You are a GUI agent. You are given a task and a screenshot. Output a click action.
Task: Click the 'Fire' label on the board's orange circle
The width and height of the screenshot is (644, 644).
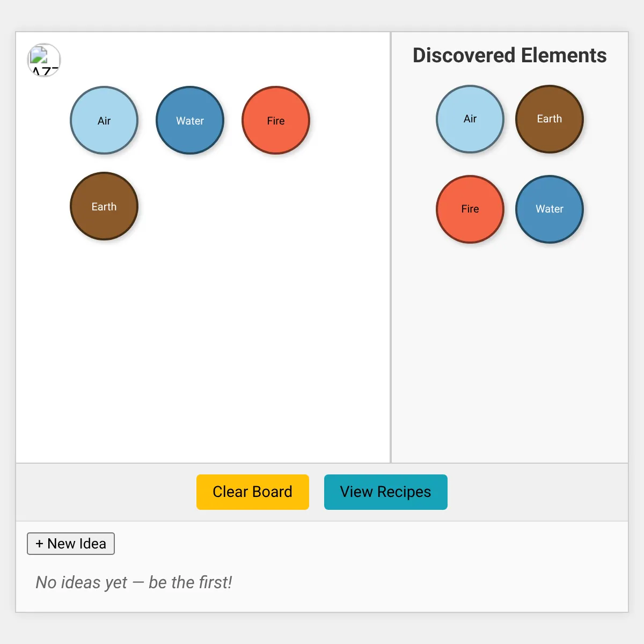tap(276, 121)
